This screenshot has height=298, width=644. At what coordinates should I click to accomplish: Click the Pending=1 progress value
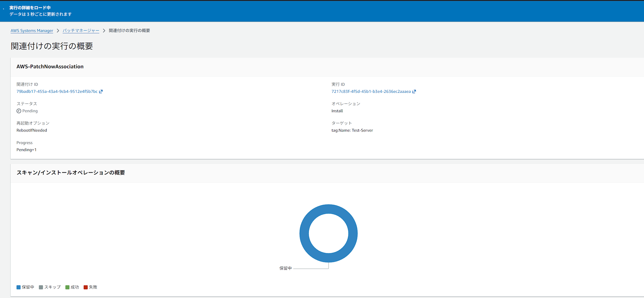coord(26,150)
